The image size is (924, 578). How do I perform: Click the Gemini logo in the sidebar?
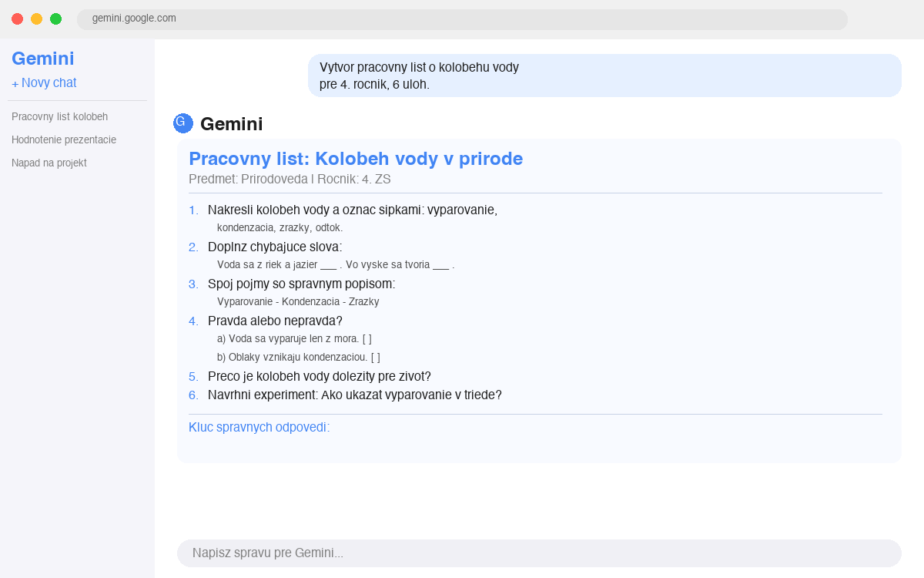pos(42,58)
